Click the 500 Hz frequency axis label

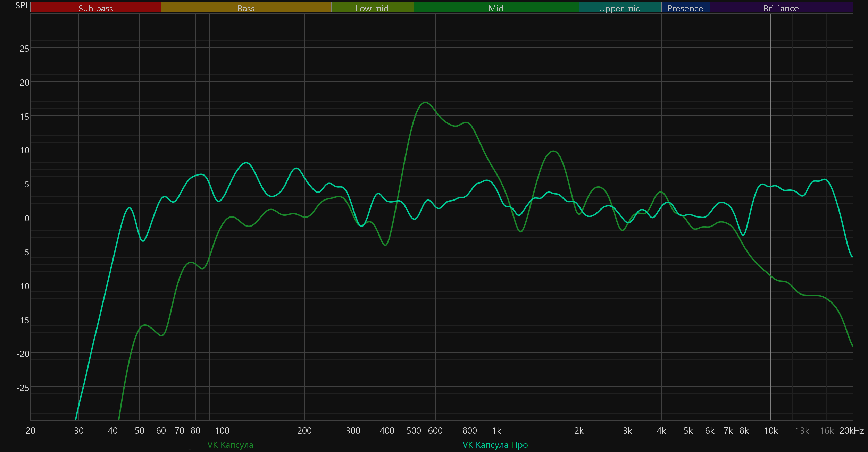[x=414, y=430]
